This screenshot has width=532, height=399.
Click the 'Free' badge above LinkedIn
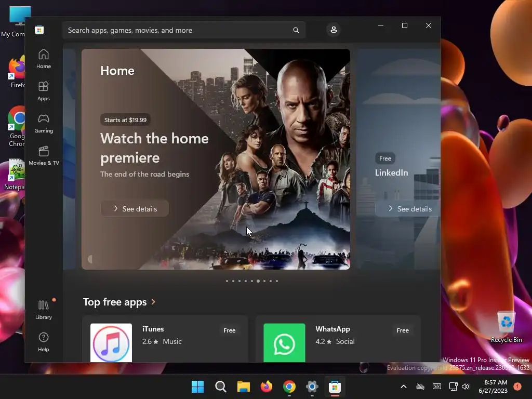point(385,158)
